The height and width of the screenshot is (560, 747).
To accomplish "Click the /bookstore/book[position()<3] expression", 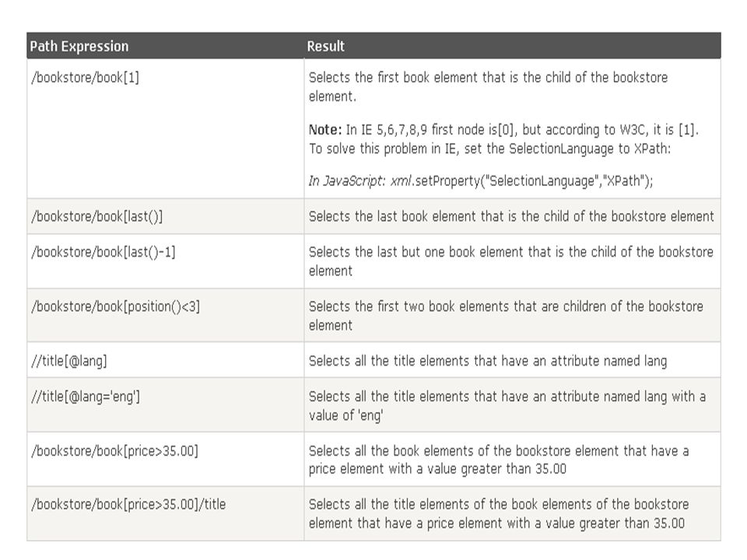I will click(x=115, y=306).
